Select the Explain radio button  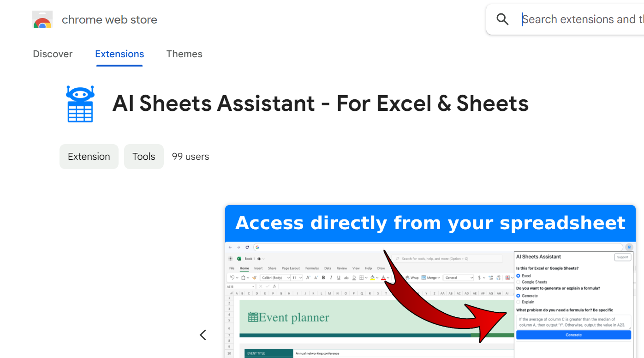[518, 302]
